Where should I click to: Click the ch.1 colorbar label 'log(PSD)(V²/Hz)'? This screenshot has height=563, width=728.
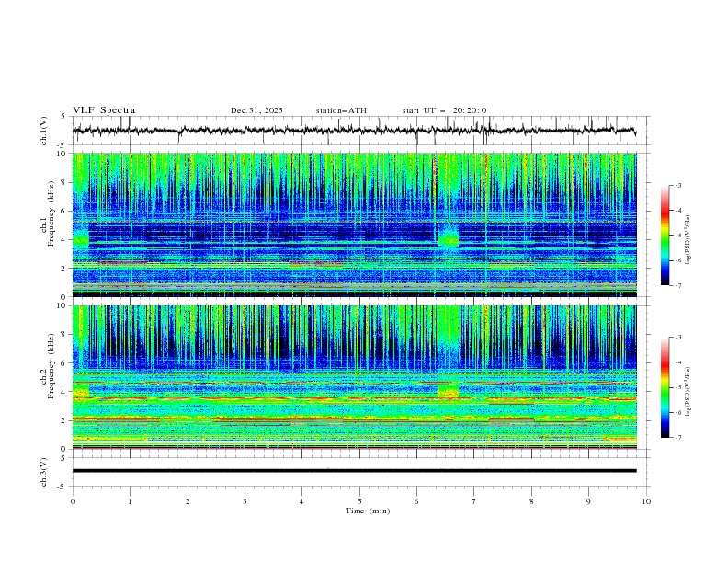(688, 240)
